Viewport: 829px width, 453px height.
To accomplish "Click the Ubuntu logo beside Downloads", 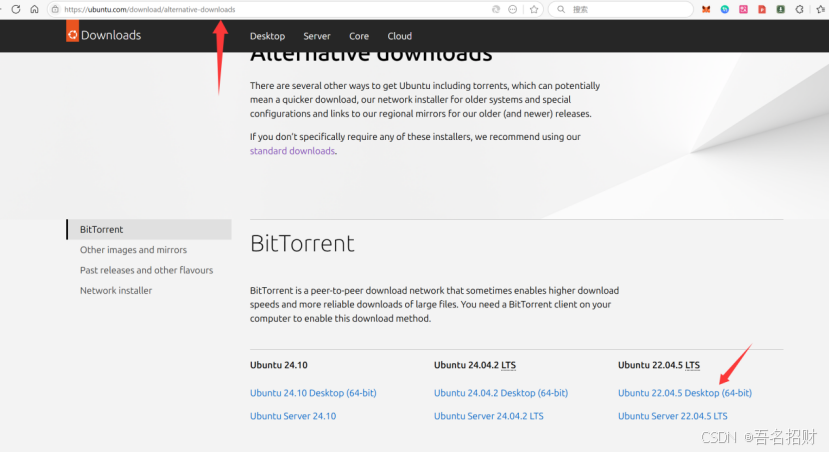I will pyautogui.click(x=72, y=32).
